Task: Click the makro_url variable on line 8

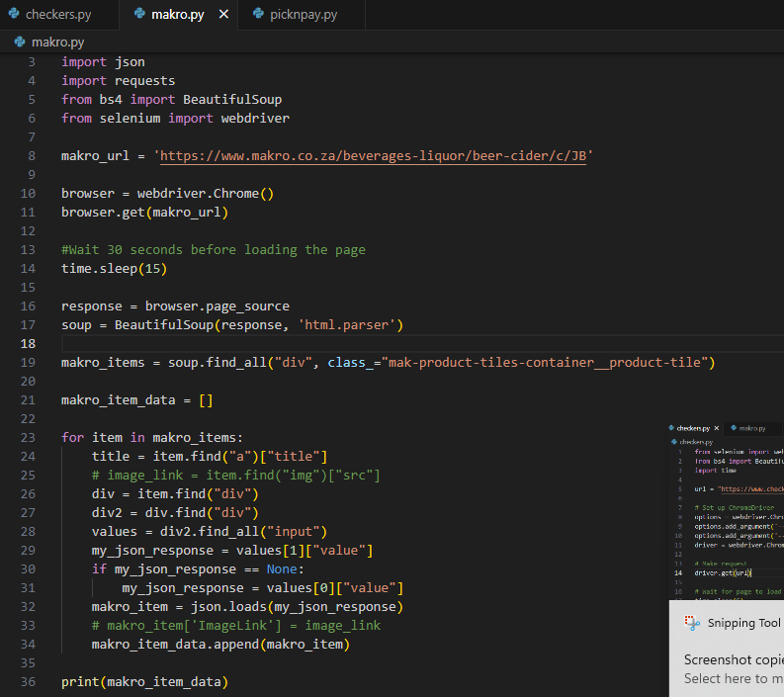Action: 95,156
